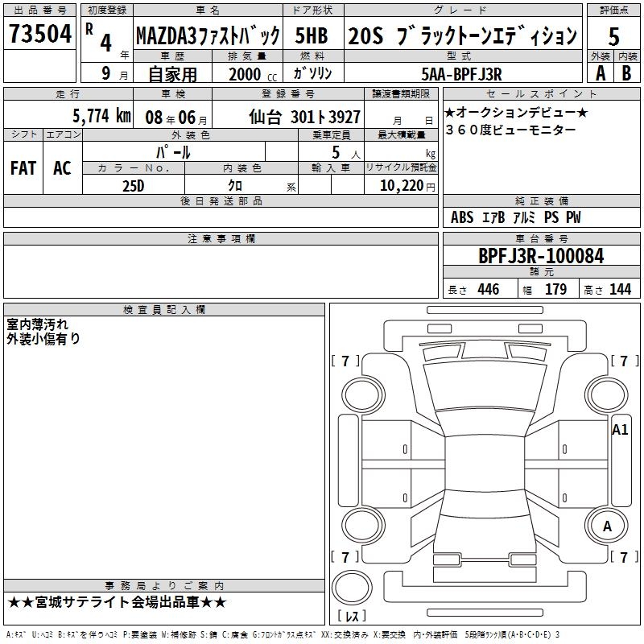Click the damage code legend line

tap(283, 635)
